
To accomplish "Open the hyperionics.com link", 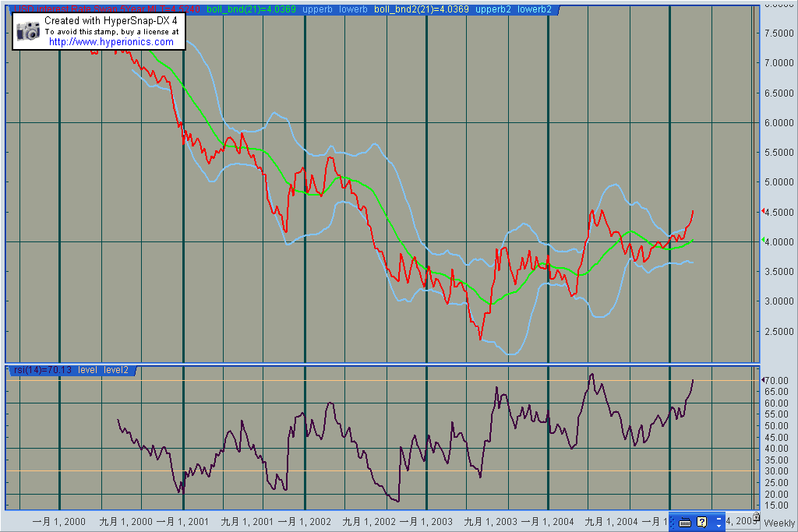I will coord(111,42).
